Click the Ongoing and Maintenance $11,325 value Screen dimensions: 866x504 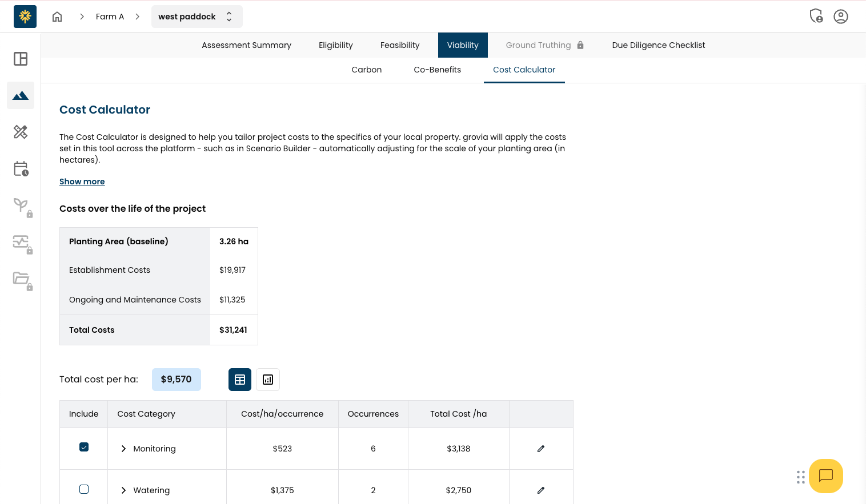click(232, 300)
